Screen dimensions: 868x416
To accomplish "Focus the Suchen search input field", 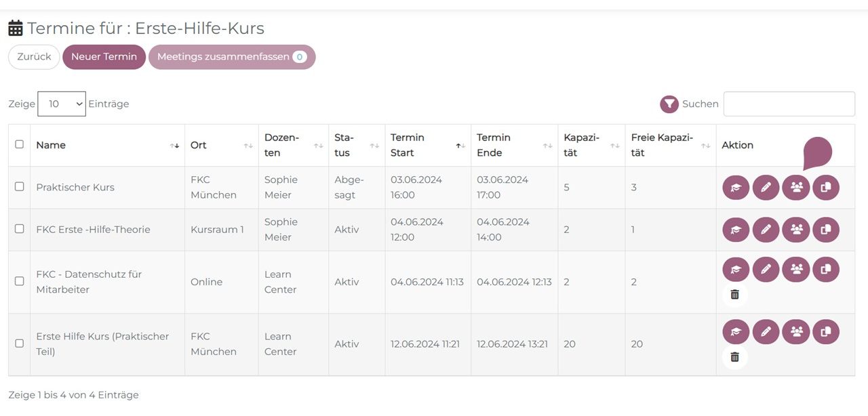I will 789,104.
